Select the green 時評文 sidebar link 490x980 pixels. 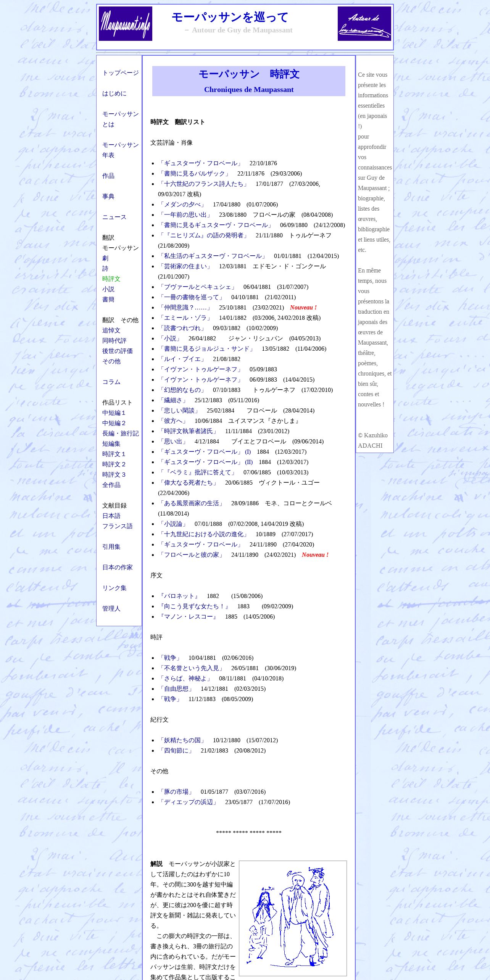coord(111,279)
